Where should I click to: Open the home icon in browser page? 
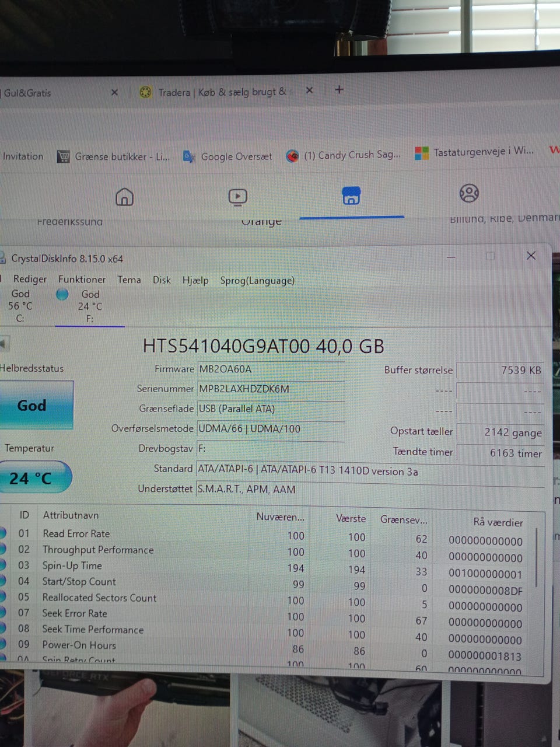(124, 197)
